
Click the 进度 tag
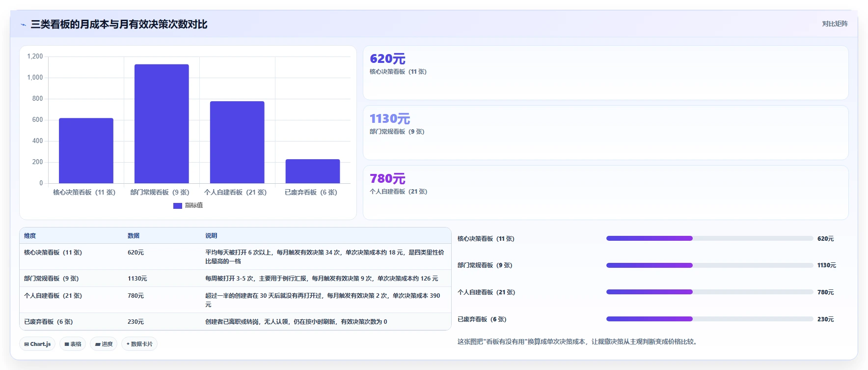[x=104, y=344]
